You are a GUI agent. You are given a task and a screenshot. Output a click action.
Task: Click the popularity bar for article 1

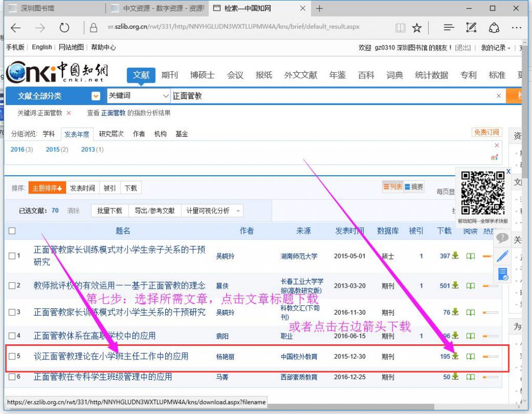490,256
